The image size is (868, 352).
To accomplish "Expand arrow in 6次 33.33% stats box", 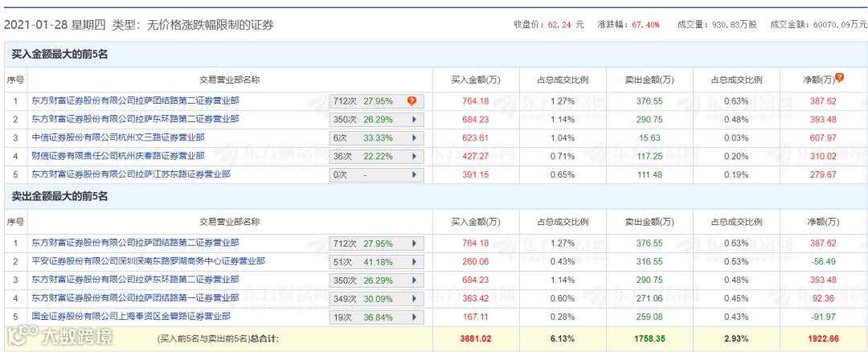I will point(415,137).
